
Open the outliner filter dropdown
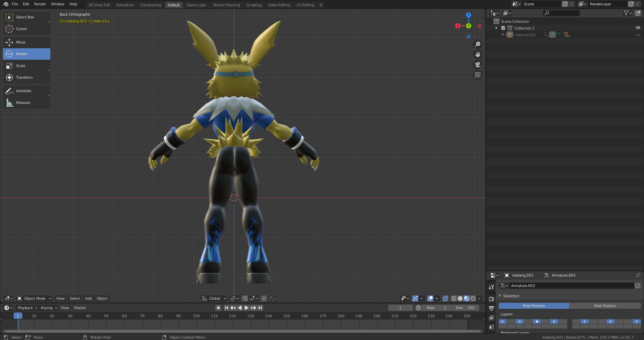[x=628, y=13]
